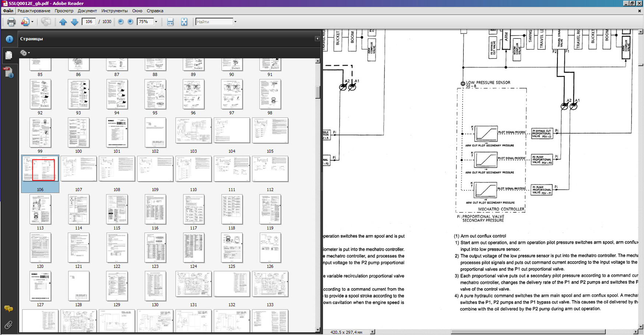
Task: Collapse the Страницы navigation panel
Action: [x=317, y=38]
